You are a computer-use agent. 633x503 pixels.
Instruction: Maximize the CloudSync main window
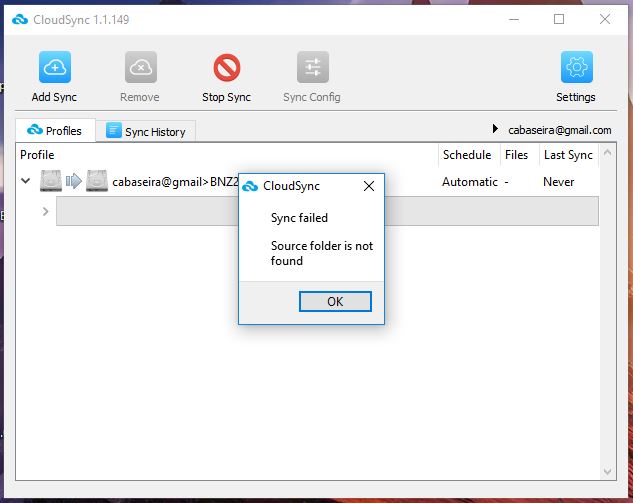tap(559, 19)
